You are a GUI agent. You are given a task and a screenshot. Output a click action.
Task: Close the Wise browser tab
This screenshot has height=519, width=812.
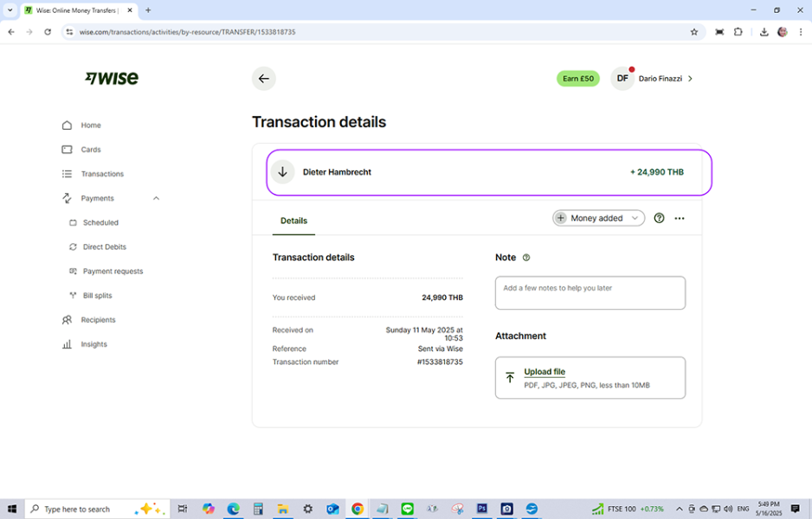(x=130, y=10)
